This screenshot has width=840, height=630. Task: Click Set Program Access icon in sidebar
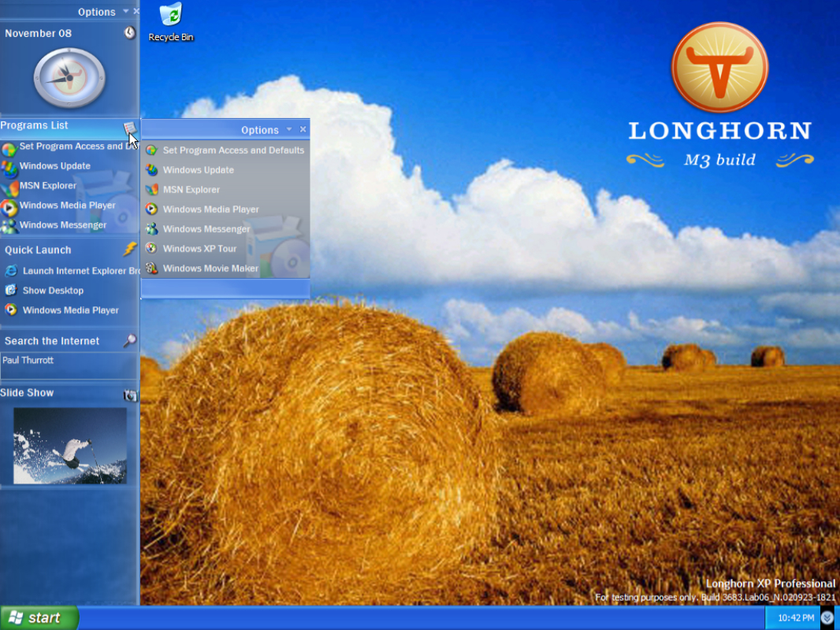click(x=9, y=148)
